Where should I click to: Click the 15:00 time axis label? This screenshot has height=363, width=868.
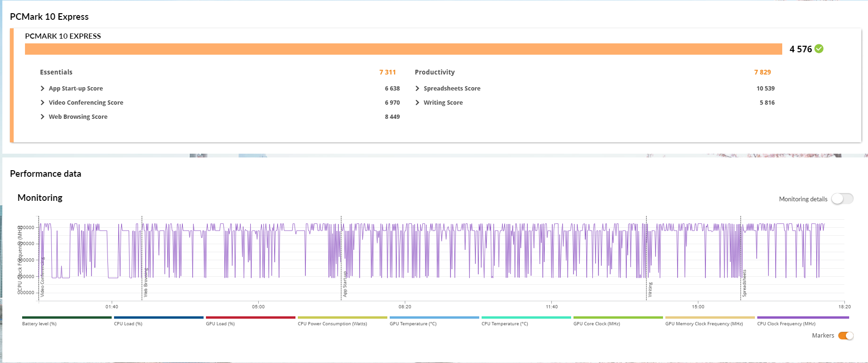pyautogui.click(x=698, y=306)
